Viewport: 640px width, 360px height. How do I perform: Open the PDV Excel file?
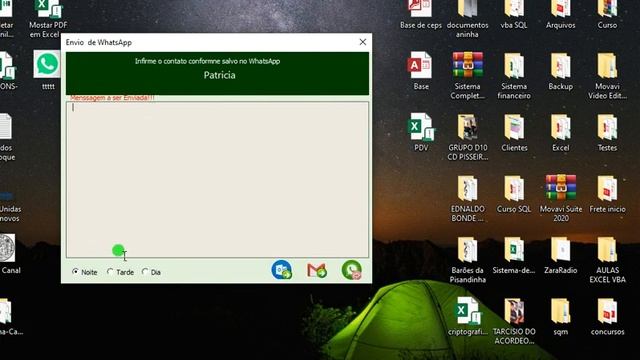pos(421,132)
